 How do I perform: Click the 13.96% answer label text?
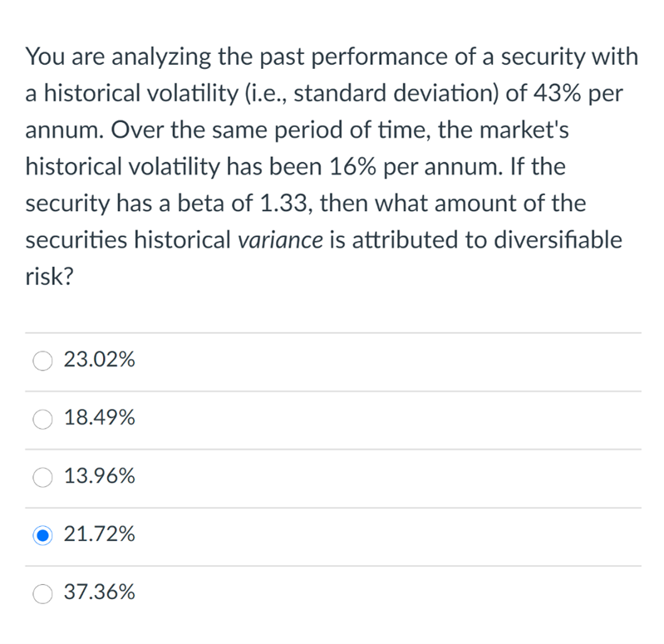100,476
